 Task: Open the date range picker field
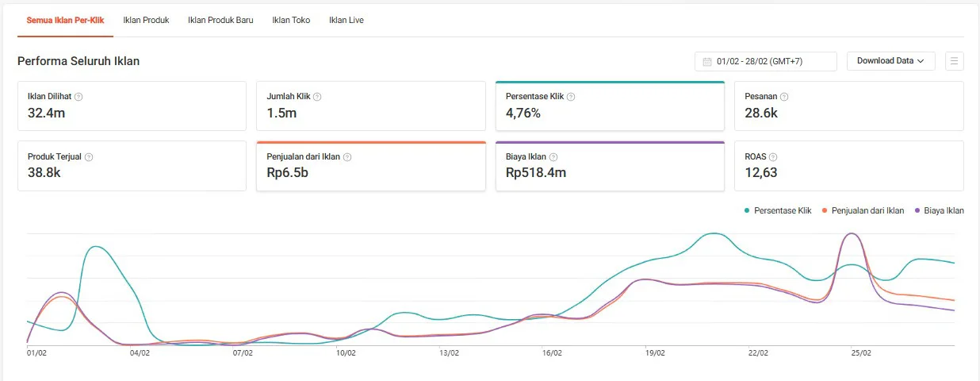click(766, 61)
